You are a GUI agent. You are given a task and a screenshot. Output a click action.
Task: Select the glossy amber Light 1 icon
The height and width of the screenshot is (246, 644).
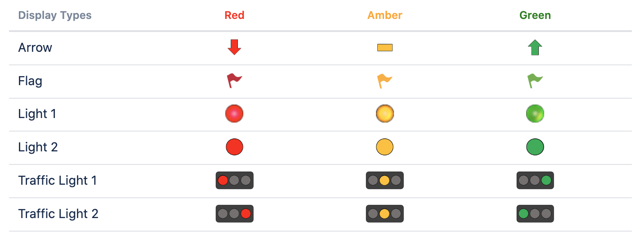pos(385,114)
